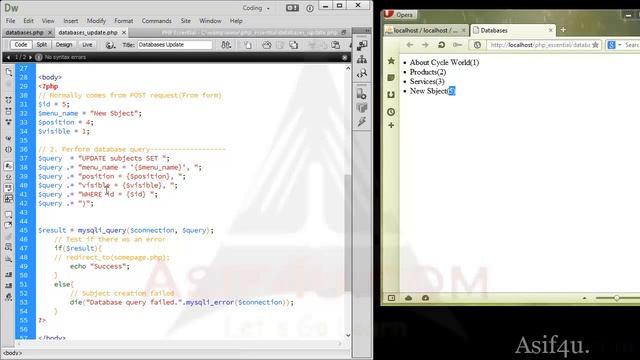Click the Products(2) list item in Opera
Image resolution: width=640 pixels, height=360 pixels.
tap(428, 72)
